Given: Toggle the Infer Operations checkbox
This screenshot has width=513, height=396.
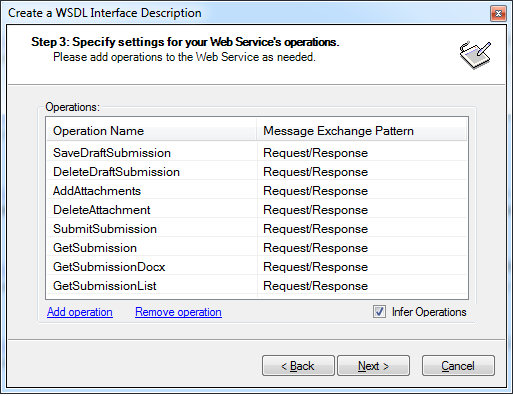Looking at the screenshot, I should pyautogui.click(x=379, y=312).
